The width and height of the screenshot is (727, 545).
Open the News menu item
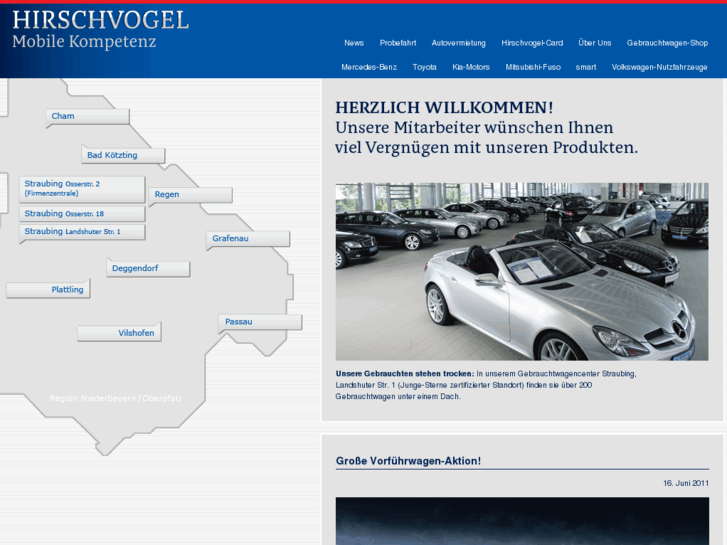tap(354, 43)
